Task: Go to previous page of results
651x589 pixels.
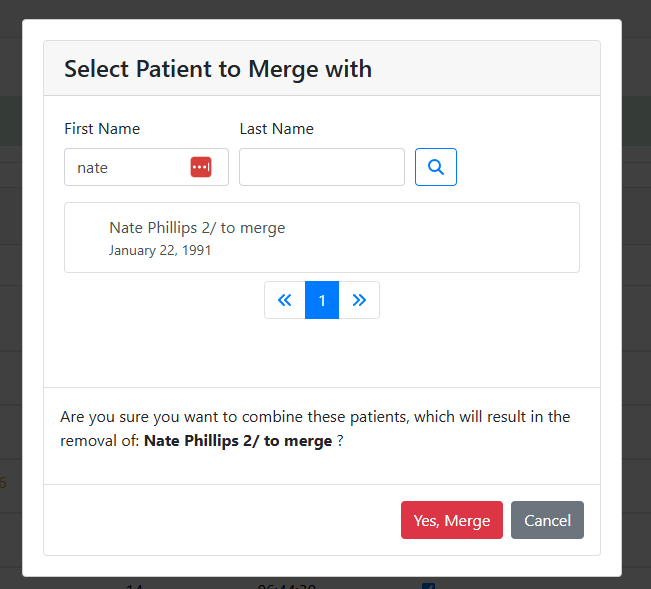Action: (285, 300)
